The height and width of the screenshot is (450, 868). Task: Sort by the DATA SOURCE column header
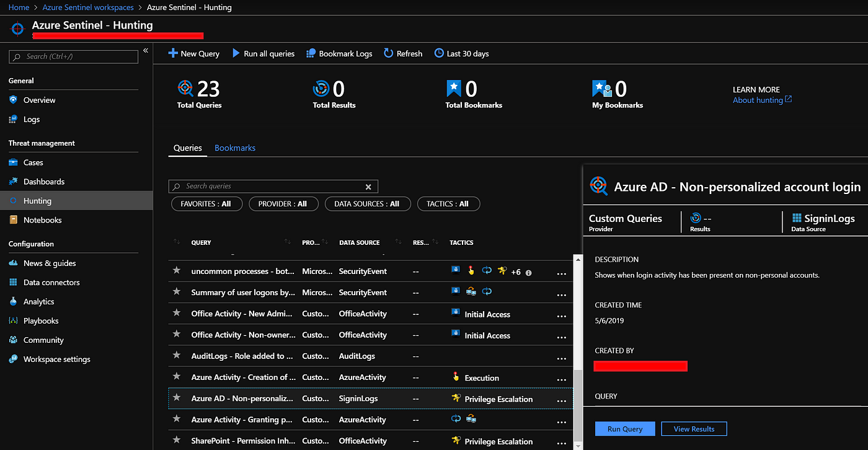click(360, 242)
